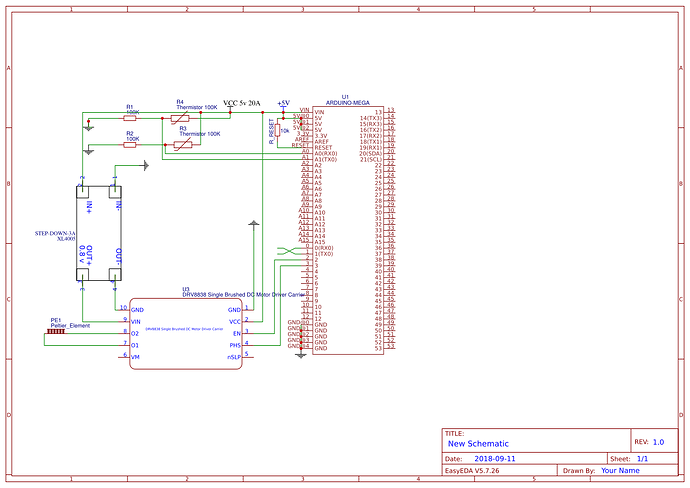Screen dimensions: 690x488
Task: Click the New Schematic title text
Action: pos(478,443)
